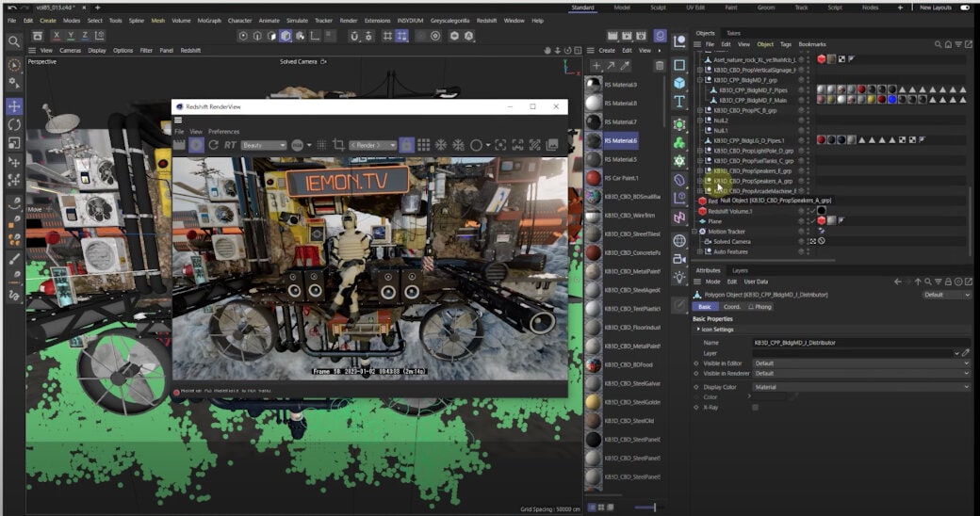Switch to the Takes tab
This screenshot has height=516, width=980.
click(x=733, y=33)
